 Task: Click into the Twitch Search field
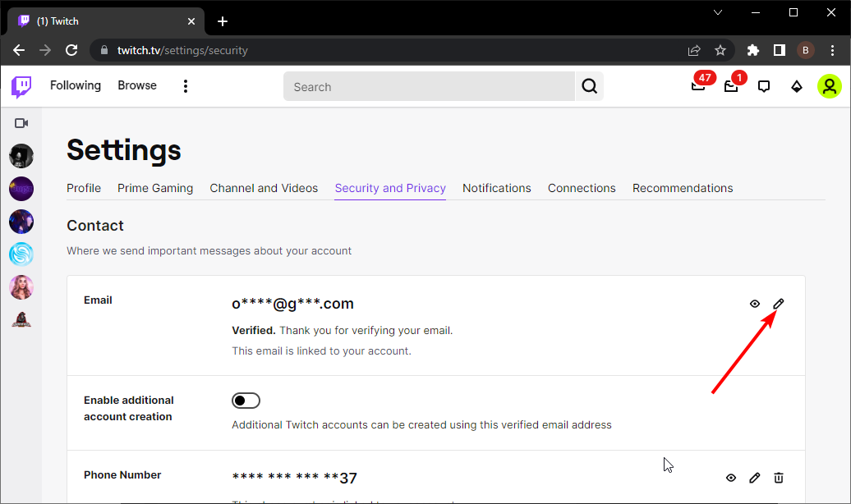427,86
